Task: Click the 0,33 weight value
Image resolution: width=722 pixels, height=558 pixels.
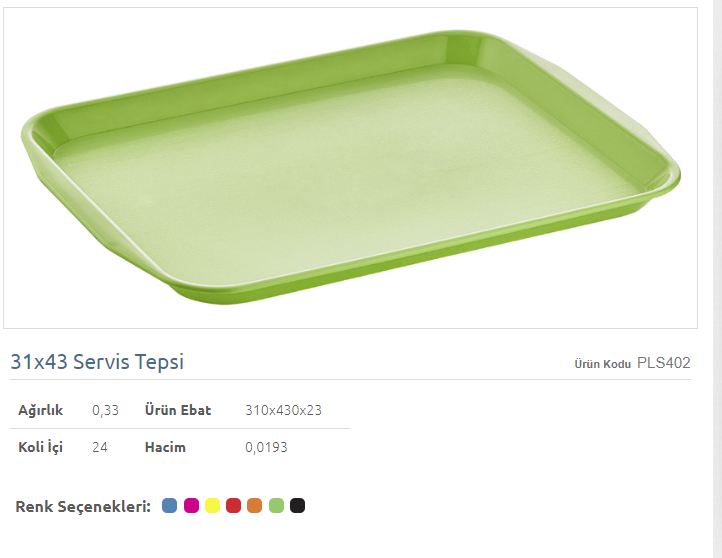Action: click(x=105, y=410)
